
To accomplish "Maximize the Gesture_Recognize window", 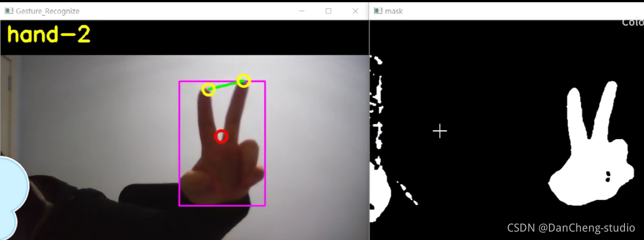I will 329,11.
